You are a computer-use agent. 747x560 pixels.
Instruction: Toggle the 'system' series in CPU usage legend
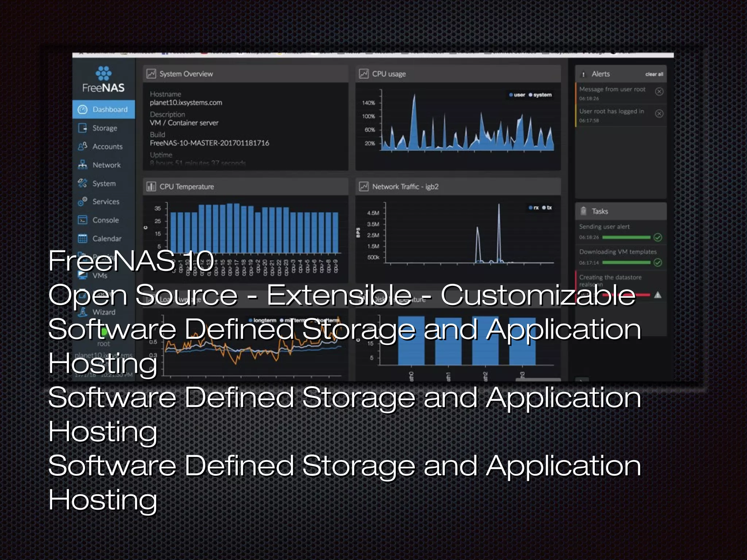coord(540,95)
